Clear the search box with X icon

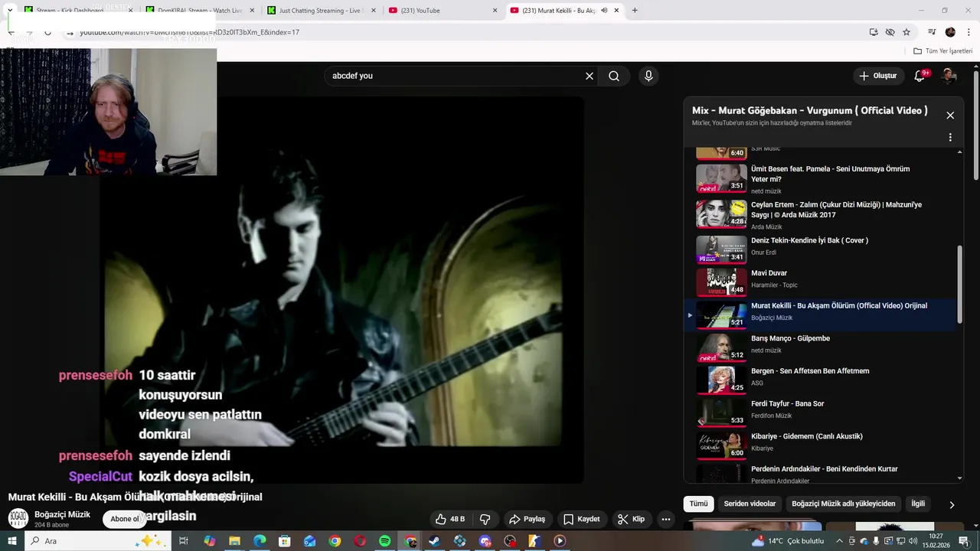click(x=590, y=76)
